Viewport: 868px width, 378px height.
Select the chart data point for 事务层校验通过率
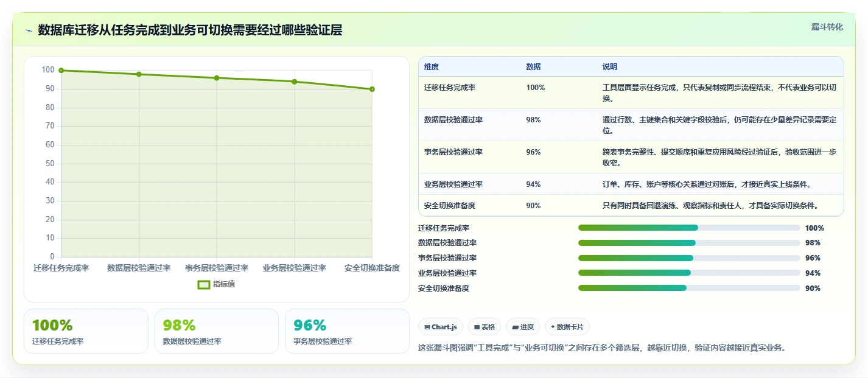[217, 78]
